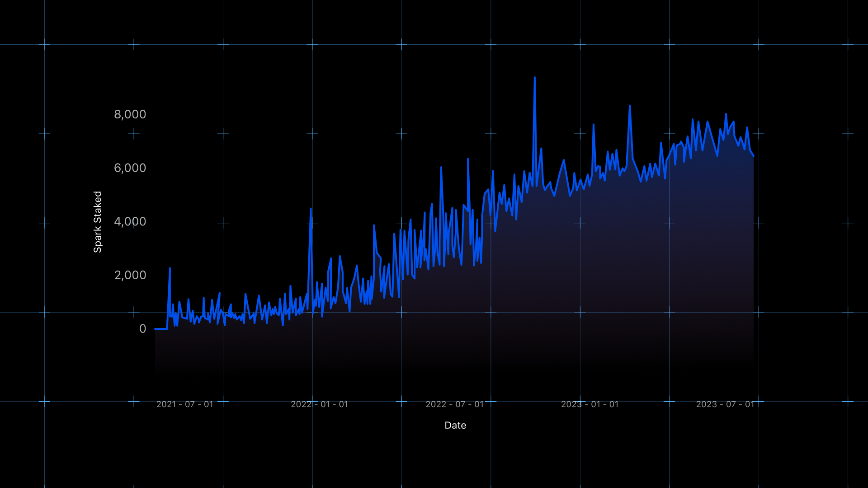The image size is (868, 488).
Task: Click the 6,000 y-axis tick label
Action: 130,168
